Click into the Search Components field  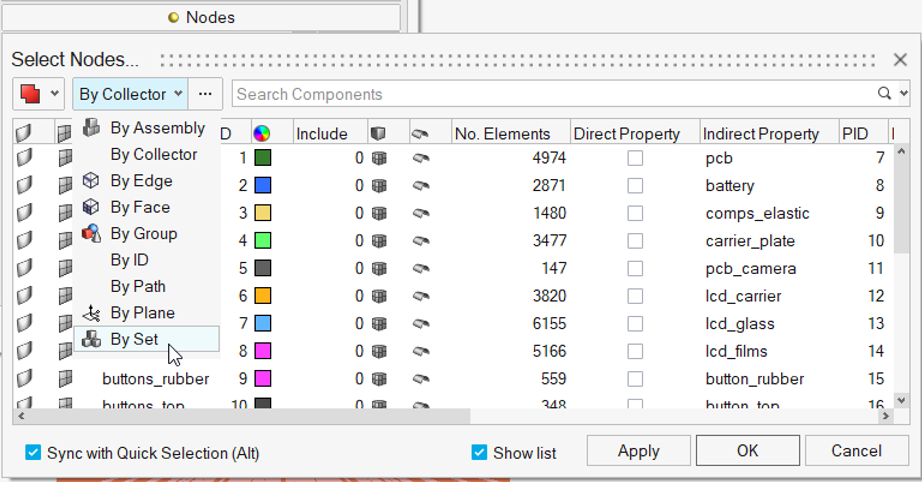(x=553, y=94)
